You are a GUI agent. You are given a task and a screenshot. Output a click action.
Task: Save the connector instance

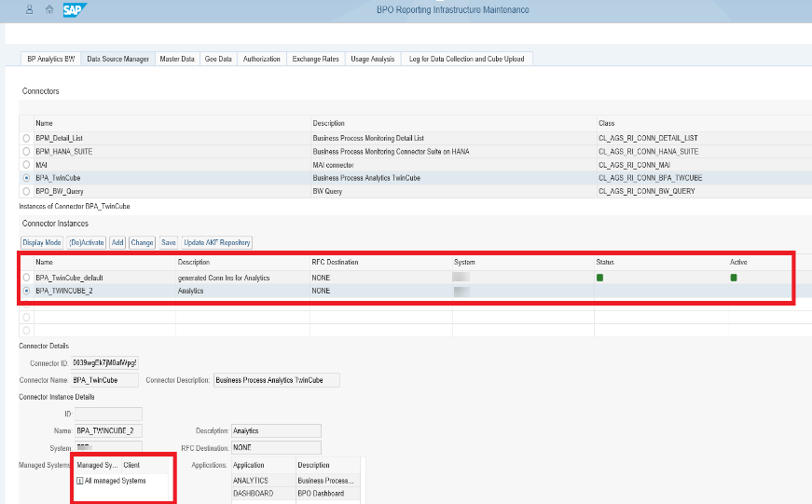(169, 242)
